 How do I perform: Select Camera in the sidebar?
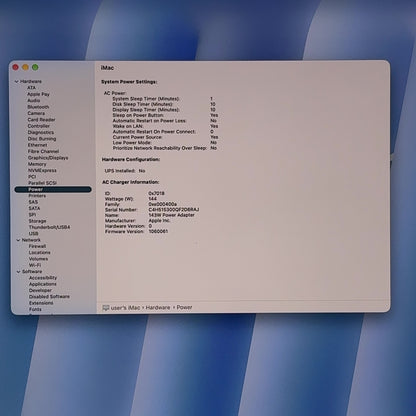point(36,113)
